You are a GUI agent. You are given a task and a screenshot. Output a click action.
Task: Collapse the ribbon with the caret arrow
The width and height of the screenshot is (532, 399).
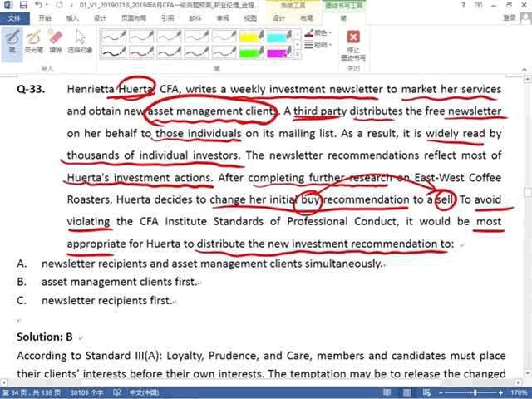pyautogui.click(x=525, y=69)
